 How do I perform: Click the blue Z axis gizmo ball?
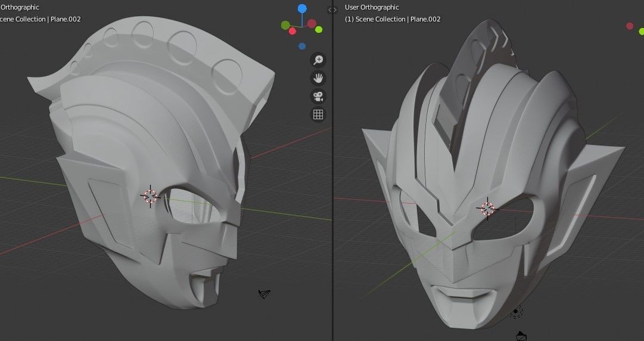pyautogui.click(x=302, y=8)
